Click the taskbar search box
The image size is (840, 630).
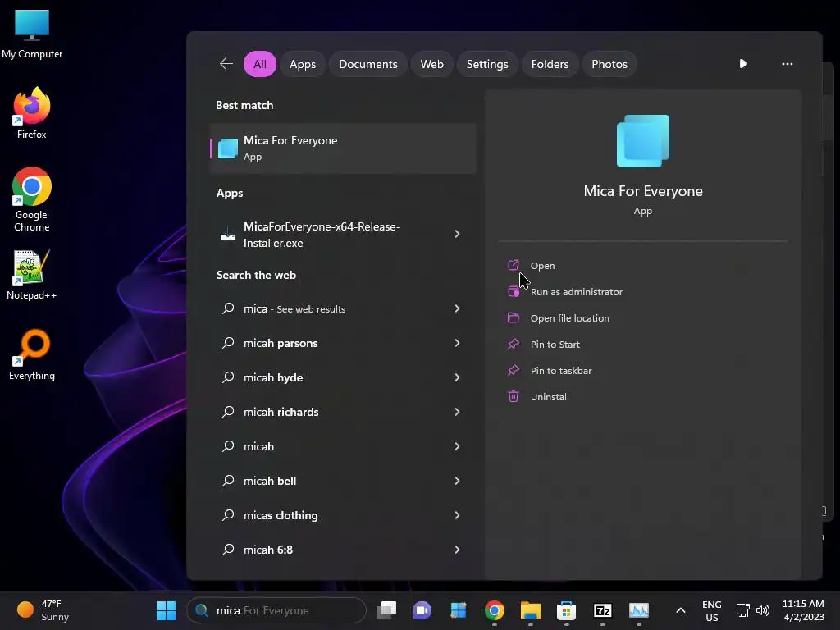pyautogui.click(x=276, y=610)
